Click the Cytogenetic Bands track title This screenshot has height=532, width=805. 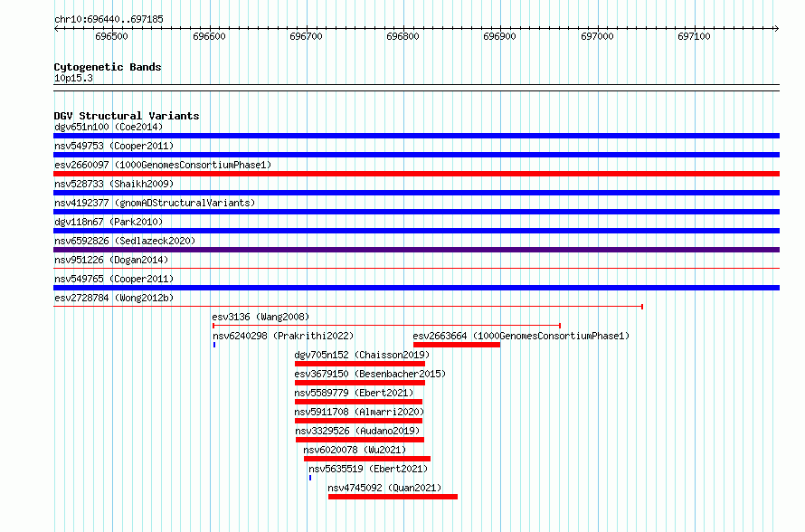[x=108, y=67]
